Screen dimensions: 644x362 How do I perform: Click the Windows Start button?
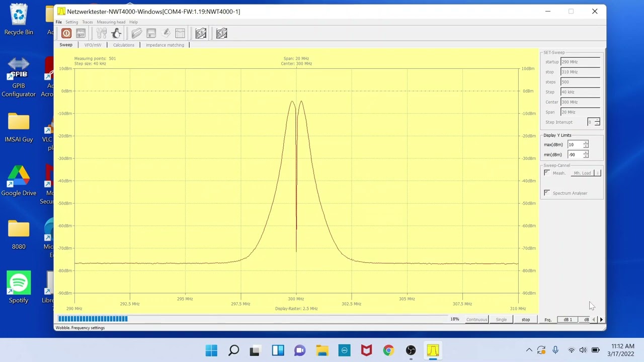[x=211, y=350]
